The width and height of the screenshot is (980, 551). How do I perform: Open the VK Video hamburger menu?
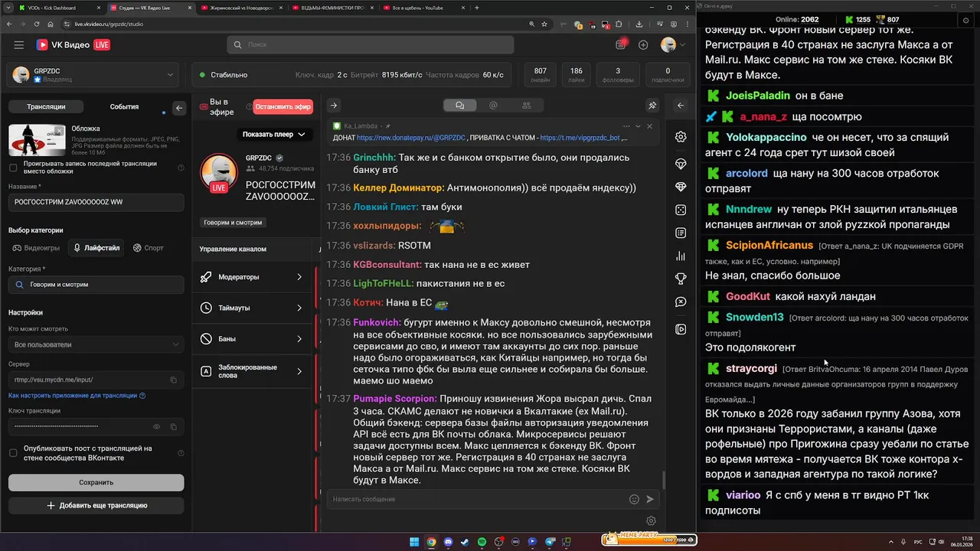[18, 45]
